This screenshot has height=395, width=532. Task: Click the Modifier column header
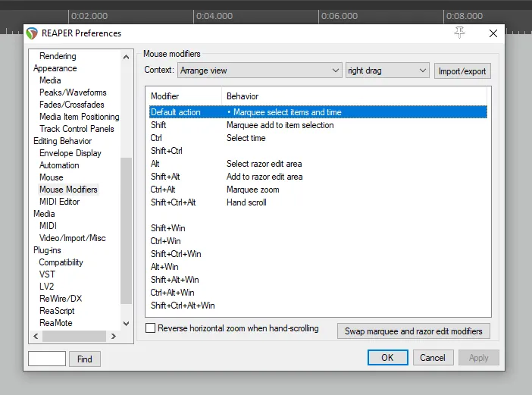(x=185, y=96)
